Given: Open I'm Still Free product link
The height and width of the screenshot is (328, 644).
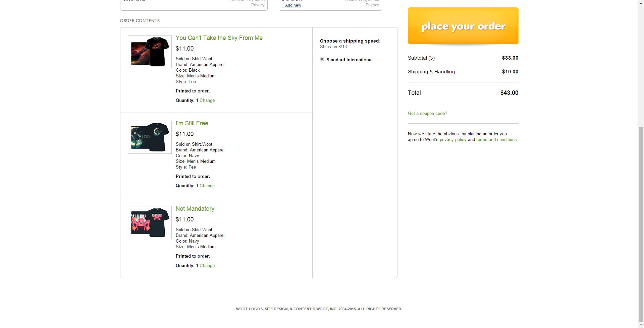Looking at the screenshot, I should coord(192,123).
